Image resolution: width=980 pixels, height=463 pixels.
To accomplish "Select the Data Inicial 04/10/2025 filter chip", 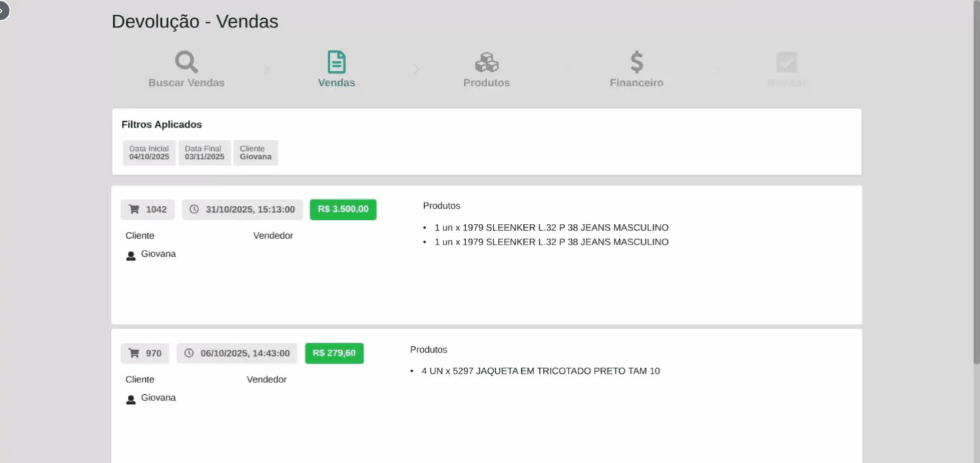I will click(x=149, y=153).
